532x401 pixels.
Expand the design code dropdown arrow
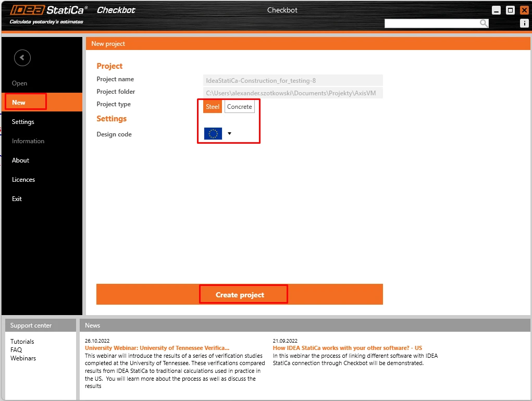pyautogui.click(x=229, y=133)
